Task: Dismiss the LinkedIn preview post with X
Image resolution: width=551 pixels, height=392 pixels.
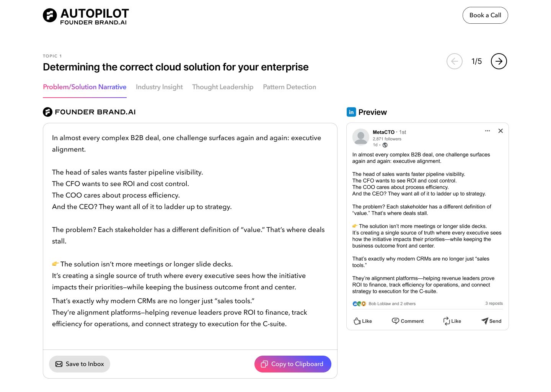Action: pos(500,131)
